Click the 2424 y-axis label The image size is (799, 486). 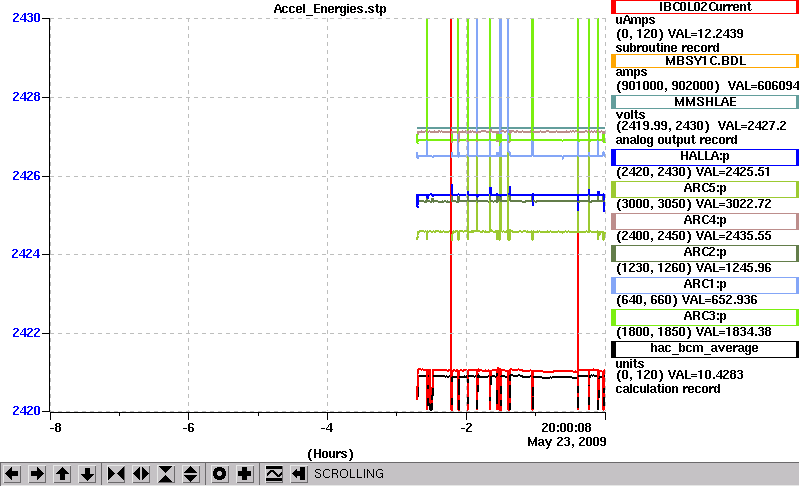[26, 254]
